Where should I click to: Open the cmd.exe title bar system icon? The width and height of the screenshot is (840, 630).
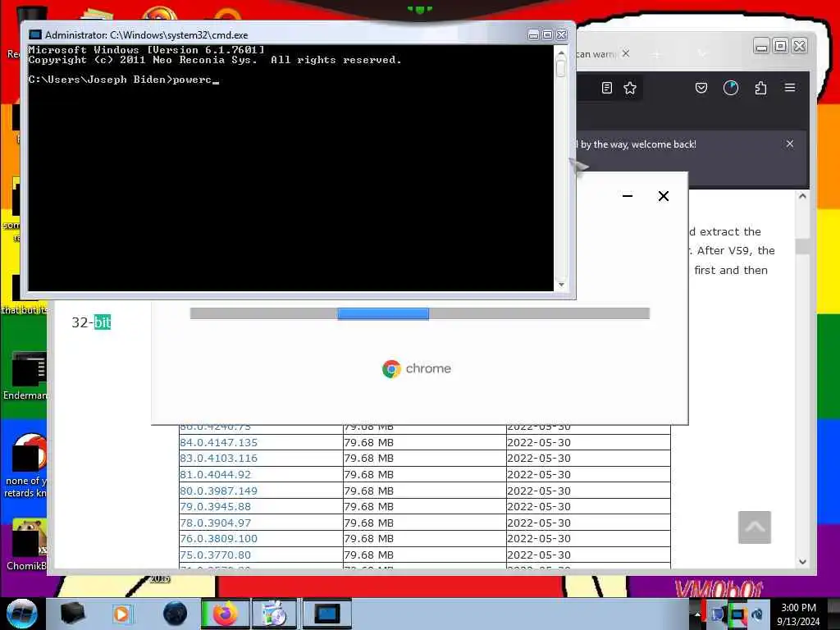(x=35, y=34)
